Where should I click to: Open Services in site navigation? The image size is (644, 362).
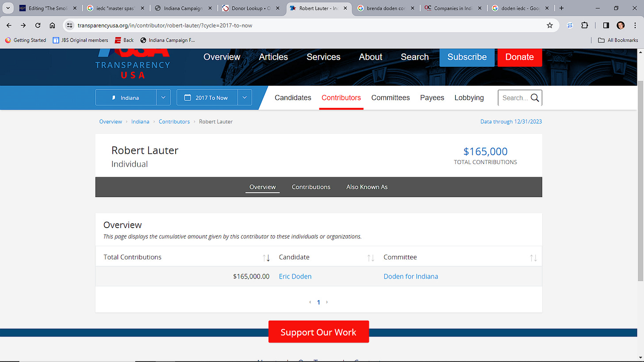click(323, 57)
